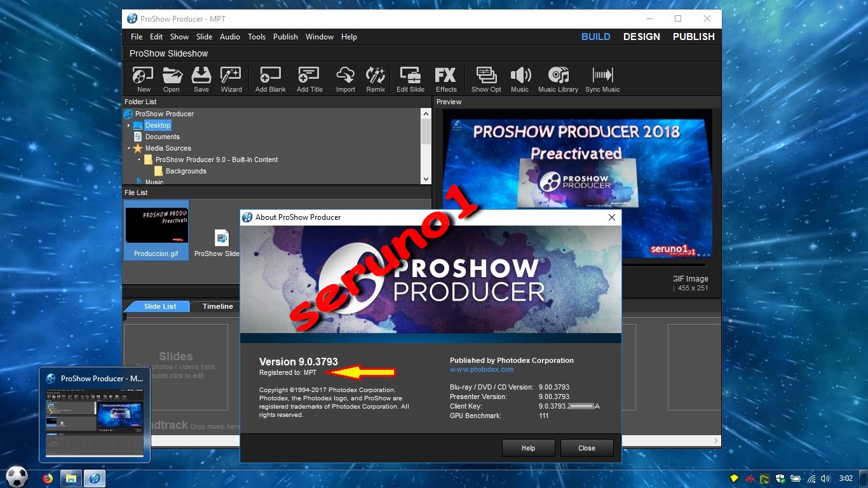Click Windows Defender shield tray icon
This screenshot has width=868, height=488.
pos(780,478)
